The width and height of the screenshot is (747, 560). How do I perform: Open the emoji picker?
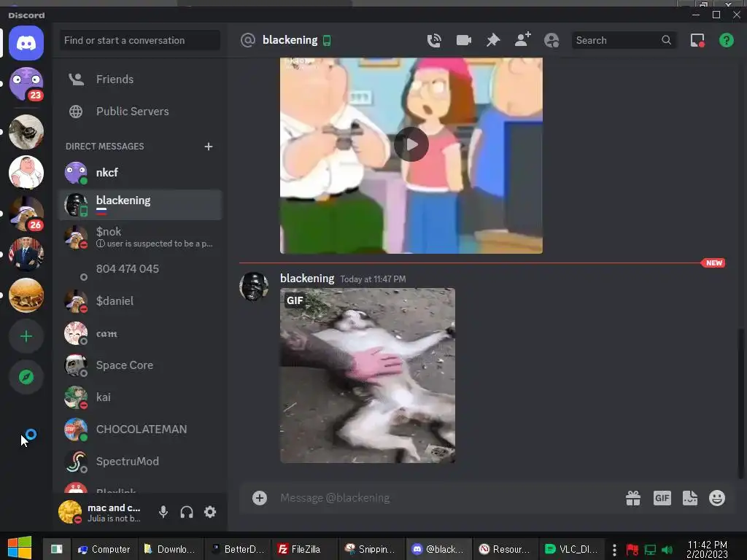(x=717, y=498)
